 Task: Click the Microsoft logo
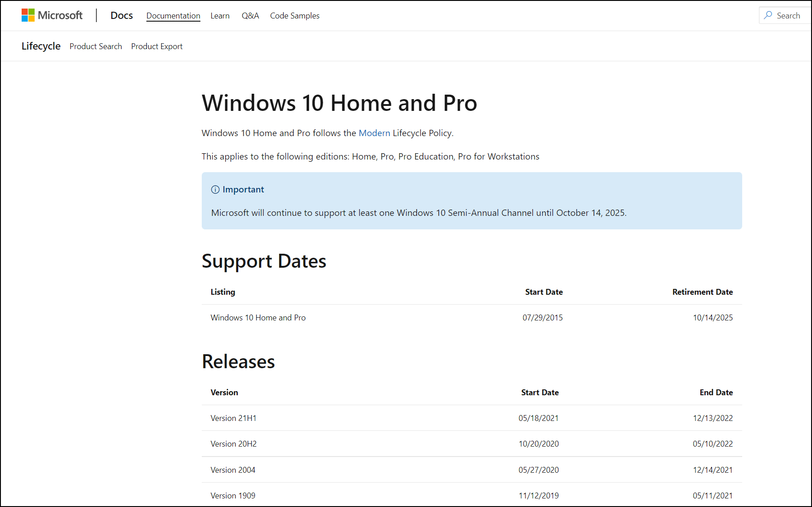pos(52,15)
